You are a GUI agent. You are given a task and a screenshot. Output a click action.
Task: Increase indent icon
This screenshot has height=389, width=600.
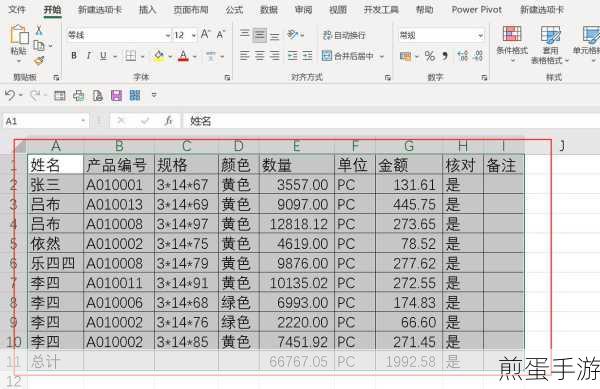pyautogui.click(x=307, y=56)
